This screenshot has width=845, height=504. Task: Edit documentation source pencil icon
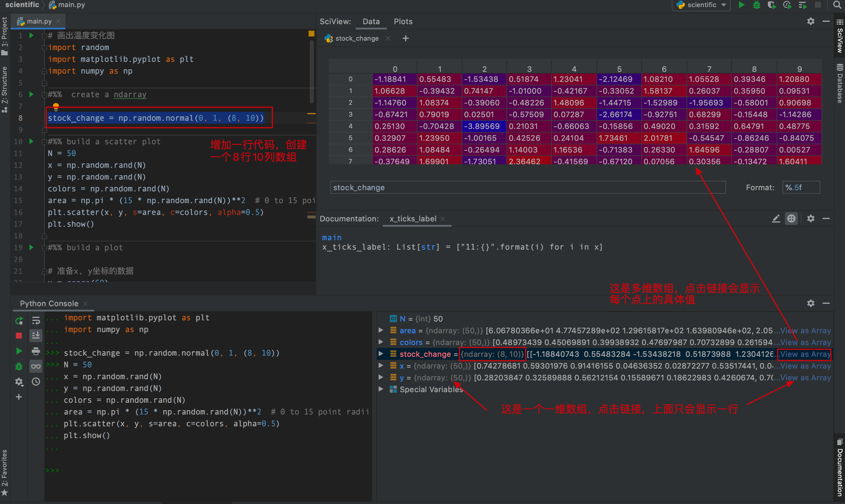(x=776, y=218)
